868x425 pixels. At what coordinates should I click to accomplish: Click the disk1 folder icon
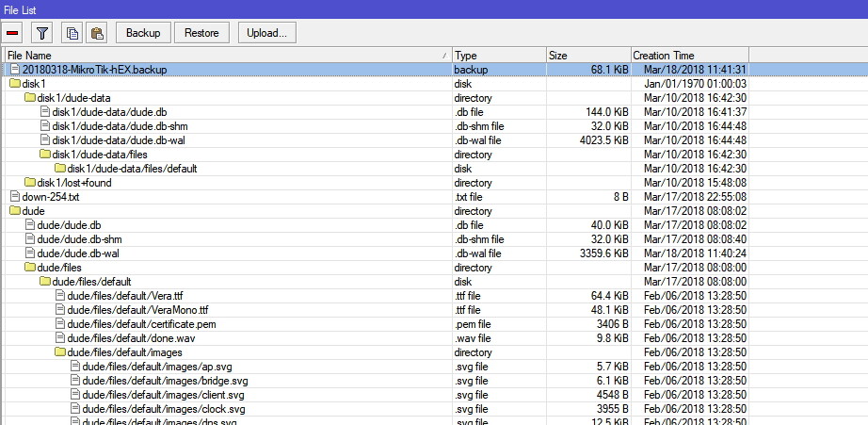pos(15,84)
